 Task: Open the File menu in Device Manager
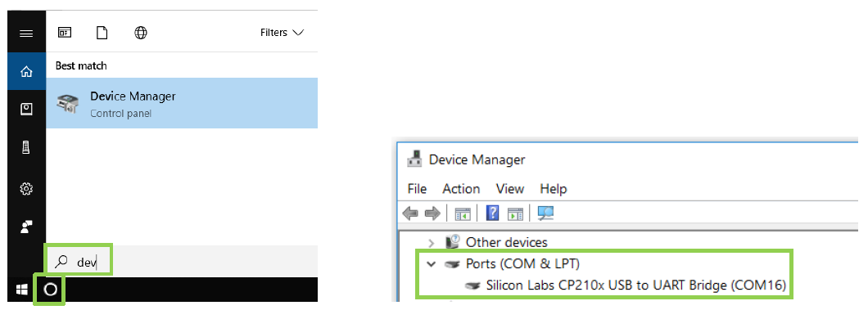click(417, 189)
